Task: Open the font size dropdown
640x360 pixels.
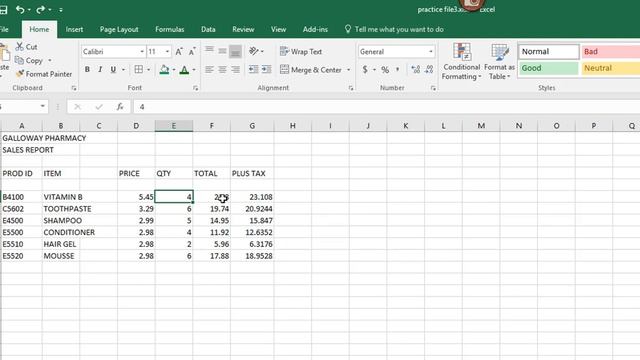Action: pos(167,52)
